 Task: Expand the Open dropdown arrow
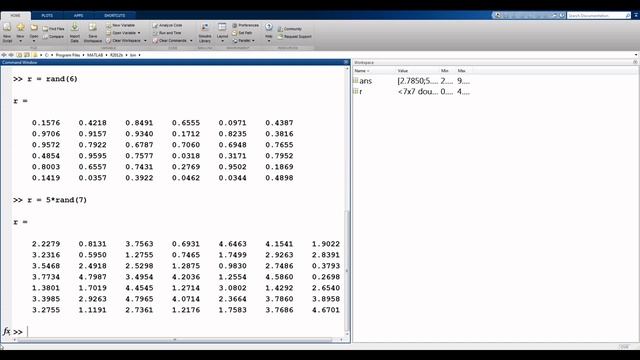(34, 41)
